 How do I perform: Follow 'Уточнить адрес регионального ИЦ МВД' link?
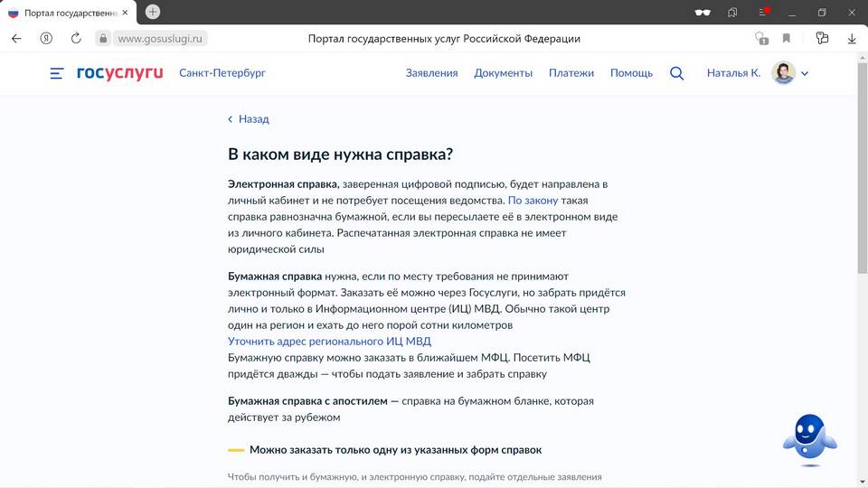(x=329, y=342)
